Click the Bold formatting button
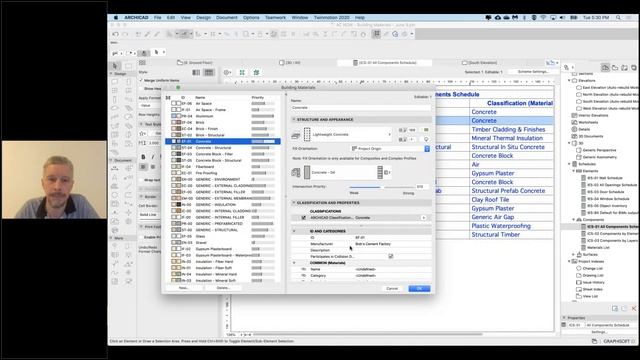The width and height of the screenshot is (640, 360). [x=143, y=157]
